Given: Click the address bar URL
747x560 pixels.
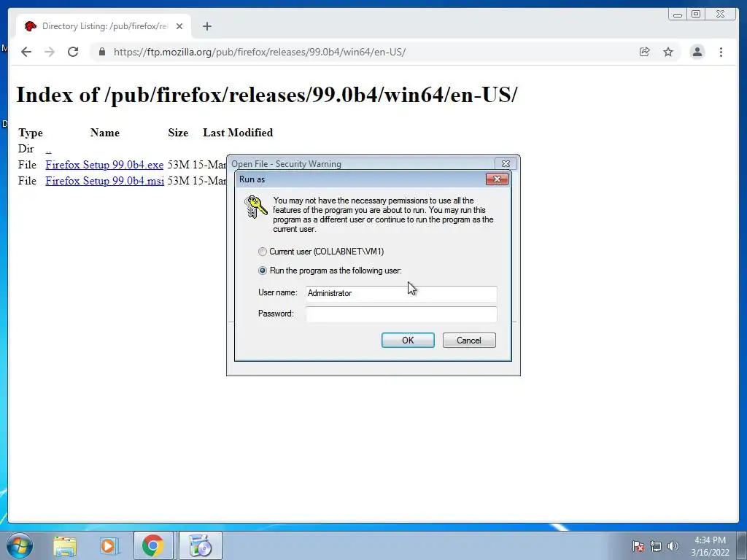Looking at the screenshot, I should [260, 52].
